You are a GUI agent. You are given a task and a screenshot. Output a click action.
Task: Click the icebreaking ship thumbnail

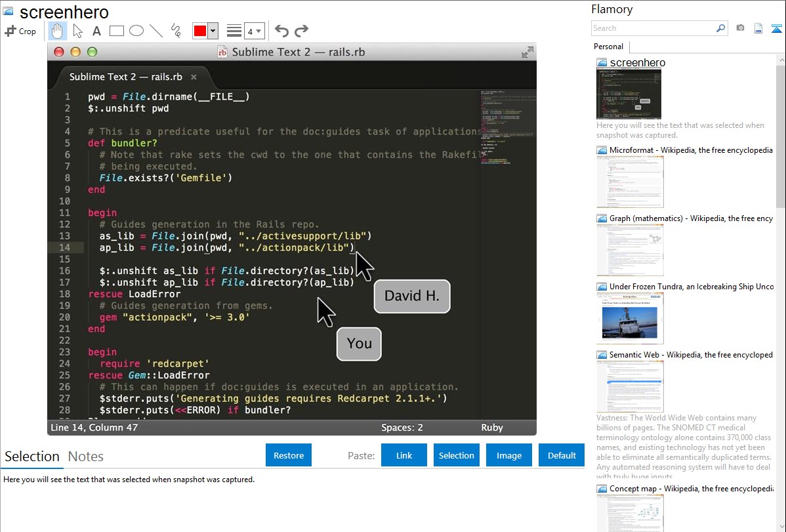pos(630,318)
